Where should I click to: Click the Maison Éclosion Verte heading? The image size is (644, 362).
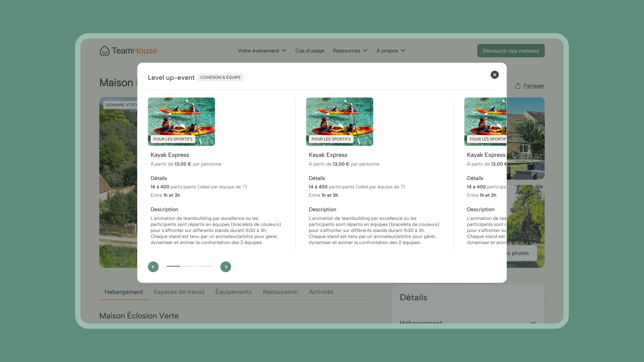(x=139, y=316)
